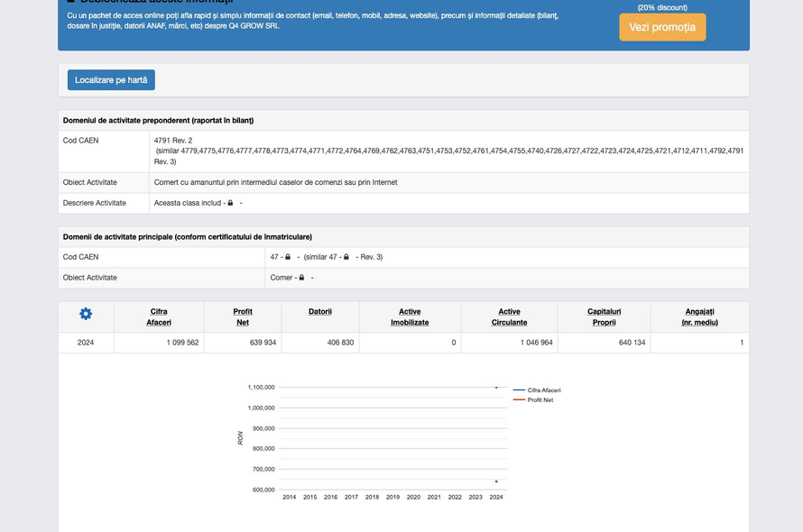Click the red Profit Net data point for 2024
The image size is (803, 532).
coord(496,482)
